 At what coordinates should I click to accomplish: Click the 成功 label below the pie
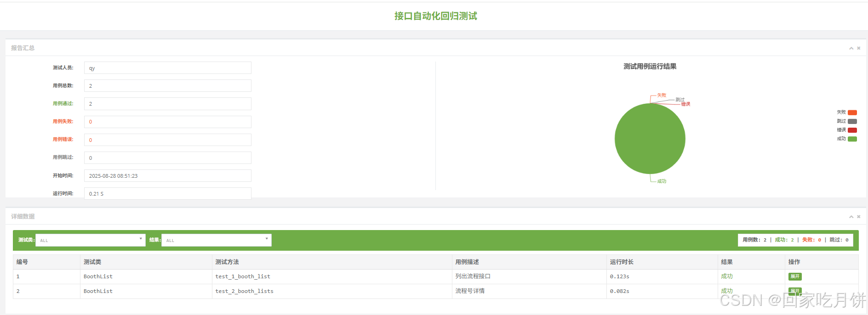click(662, 181)
